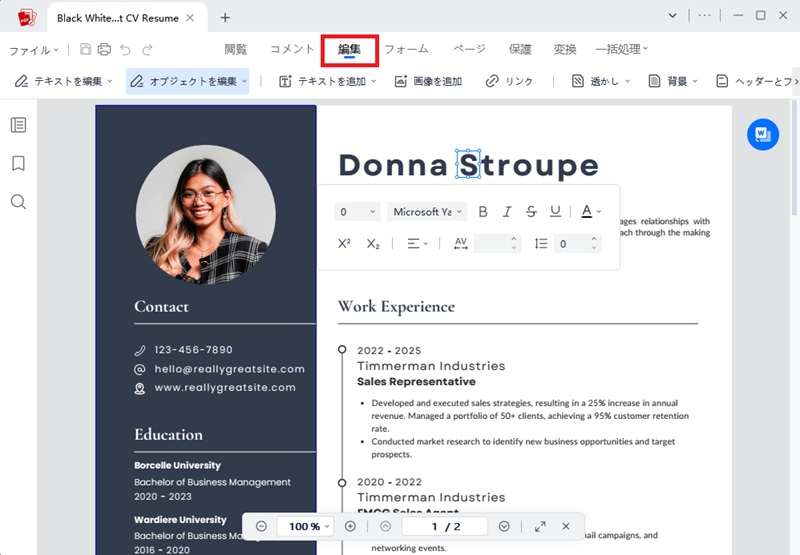Go to next page with down arrow
The width and height of the screenshot is (800, 555).
point(504,526)
